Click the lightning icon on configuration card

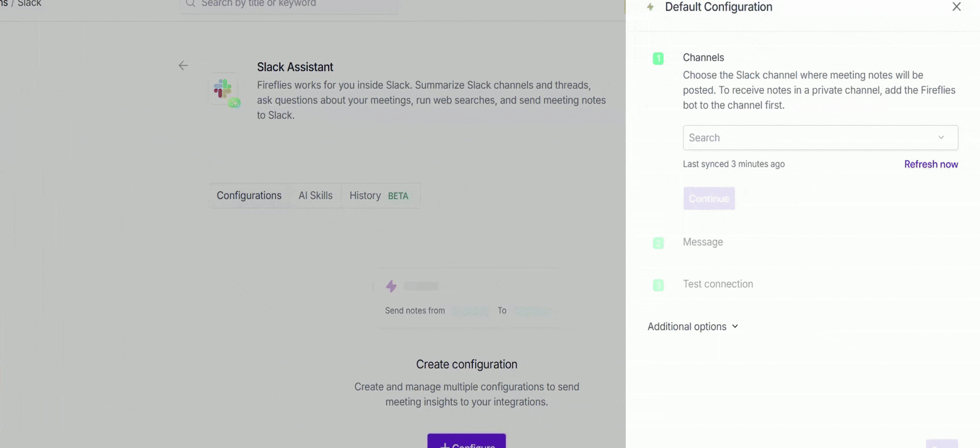tap(391, 286)
